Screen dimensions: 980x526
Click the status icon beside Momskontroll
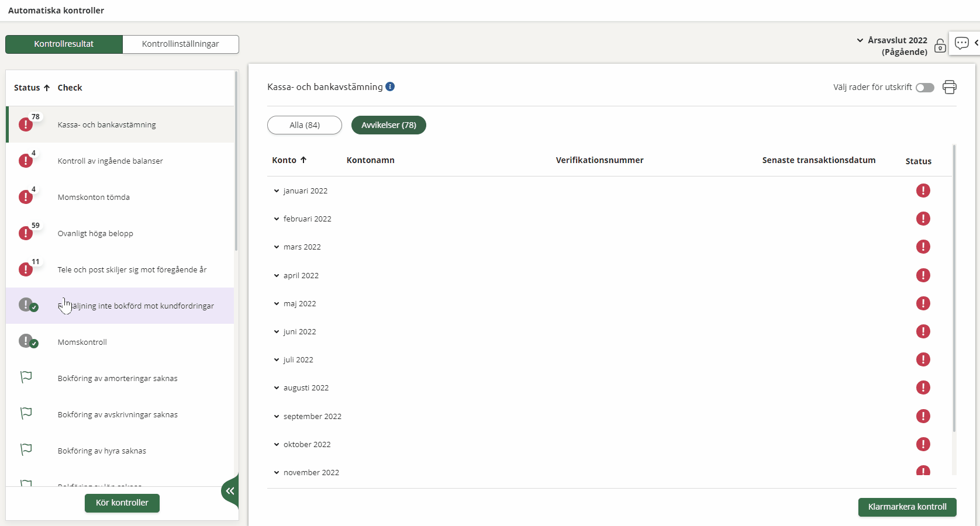pos(27,341)
